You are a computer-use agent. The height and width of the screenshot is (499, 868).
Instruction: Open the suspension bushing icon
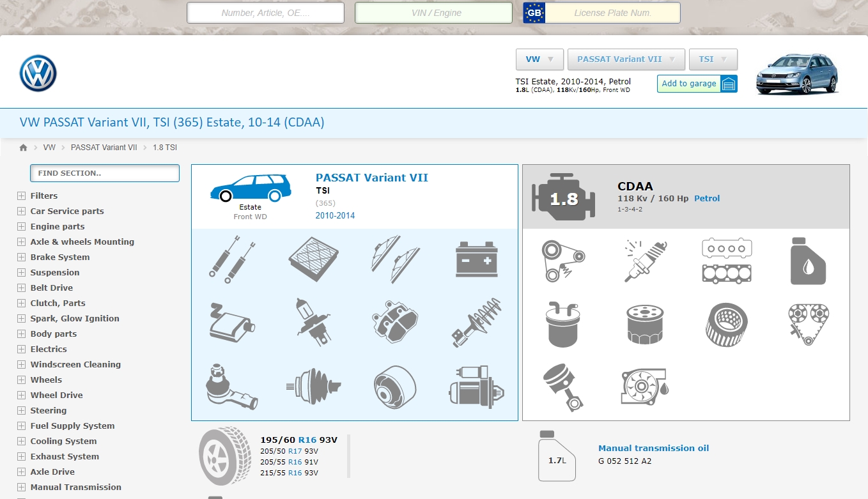tap(395, 387)
